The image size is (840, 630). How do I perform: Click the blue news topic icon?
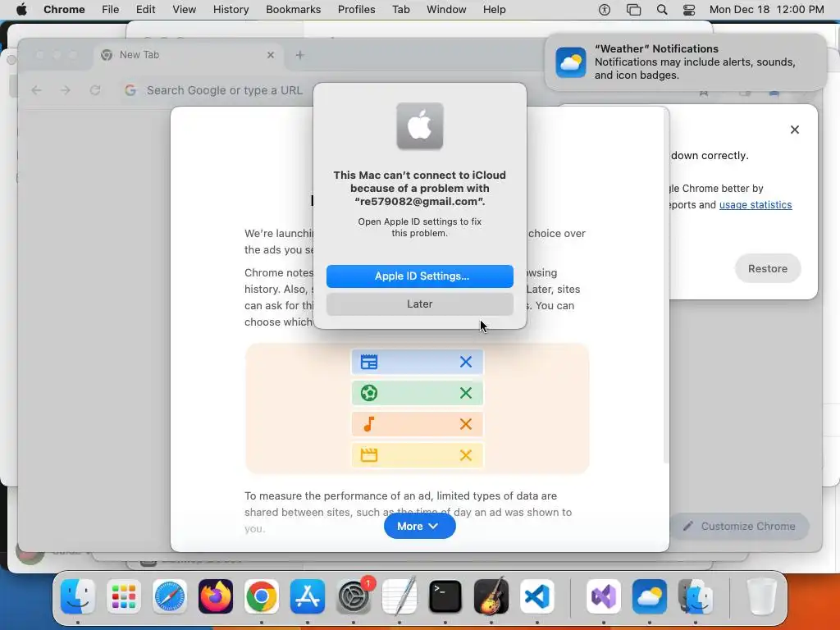coord(368,362)
